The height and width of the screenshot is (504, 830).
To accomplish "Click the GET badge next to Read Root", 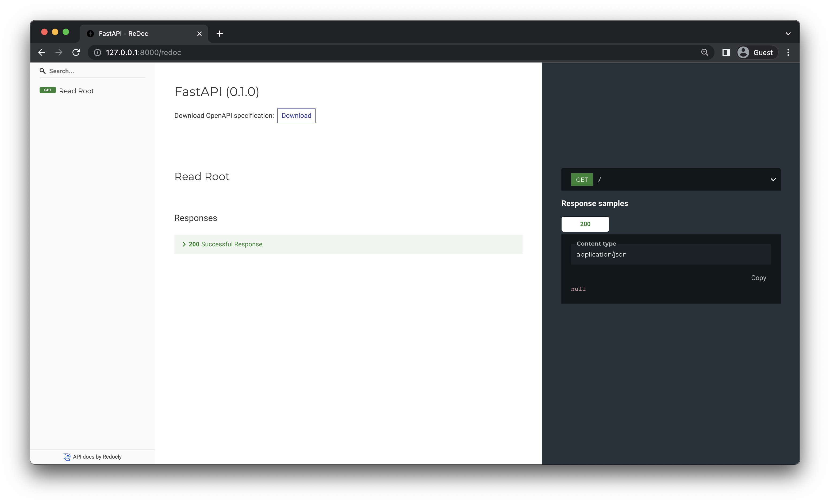I will pyautogui.click(x=48, y=90).
